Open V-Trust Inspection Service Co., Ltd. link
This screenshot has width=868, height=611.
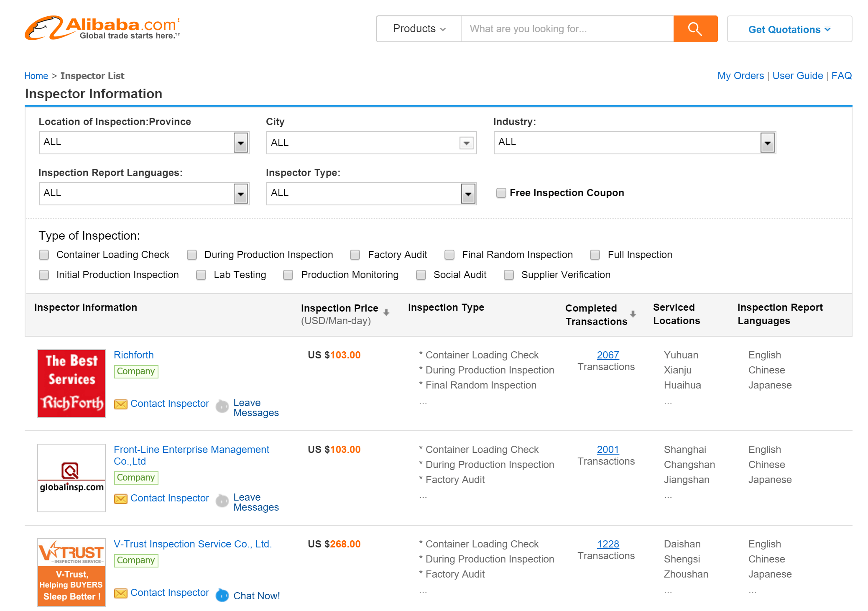193,544
